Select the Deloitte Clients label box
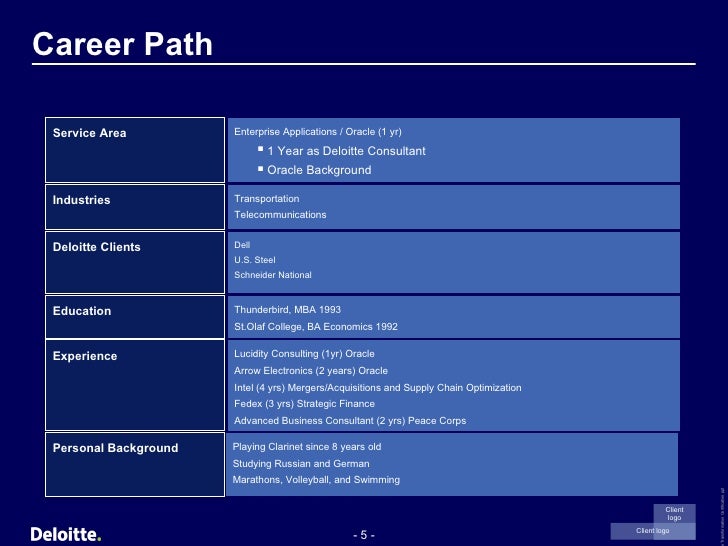Viewport: 728px width, 546px height. coord(135,262)
